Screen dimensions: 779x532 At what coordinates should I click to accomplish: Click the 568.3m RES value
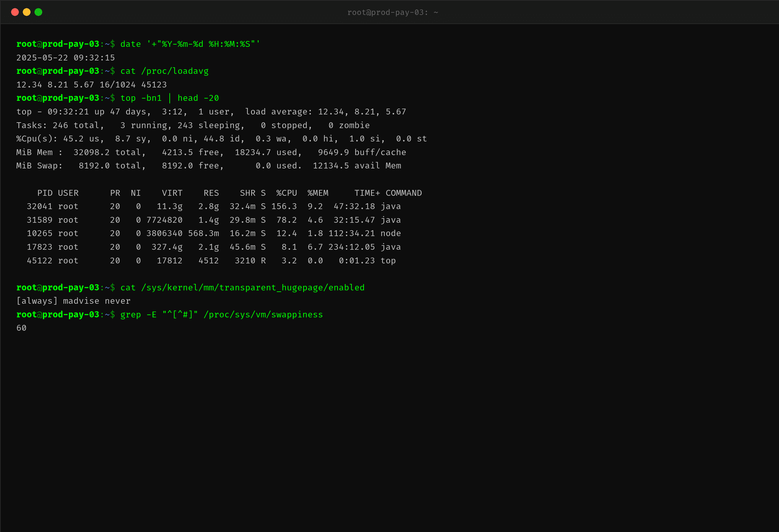203,233
